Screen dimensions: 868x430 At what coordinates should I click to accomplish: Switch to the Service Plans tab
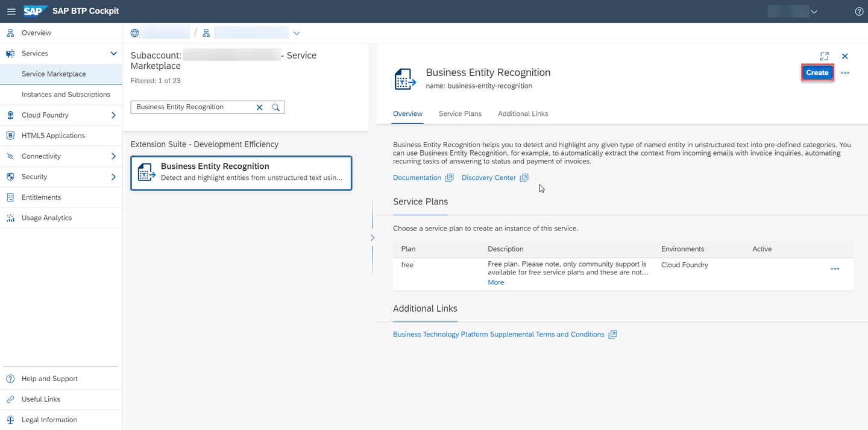(460, 113)
